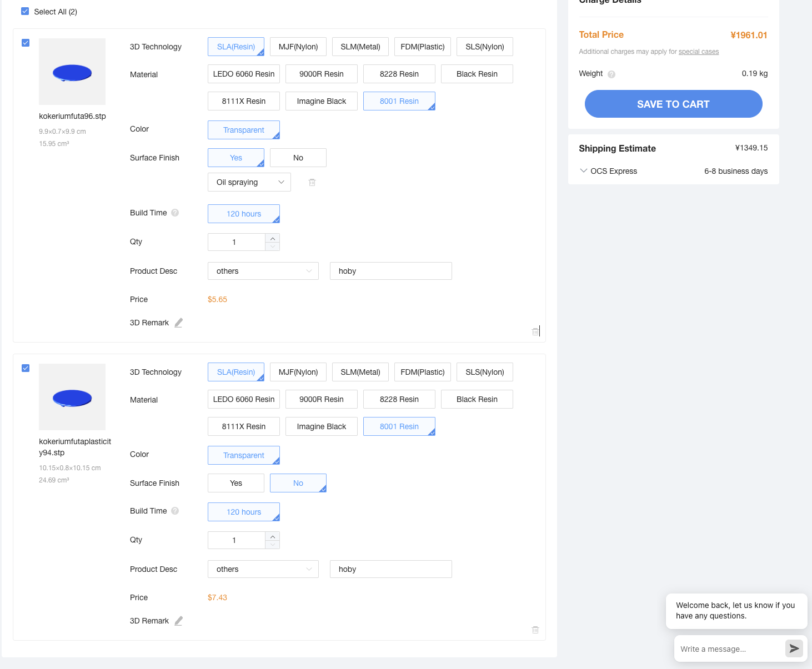Open Build Time help icon for kokeriumfuta96.stp
The image size is (812, 669).
point(175,213)
